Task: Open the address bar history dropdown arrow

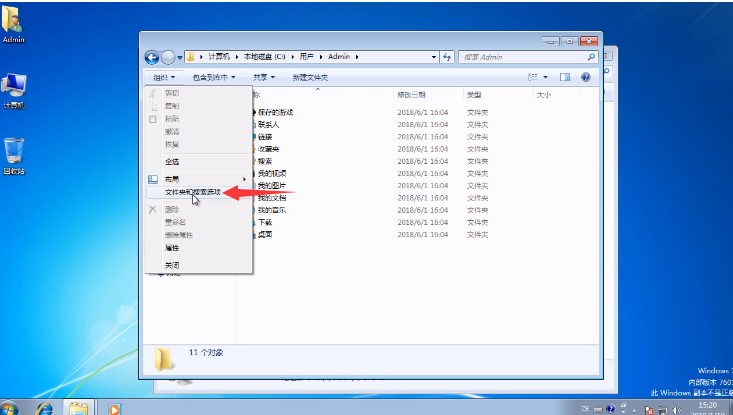Action: point(434,57)
